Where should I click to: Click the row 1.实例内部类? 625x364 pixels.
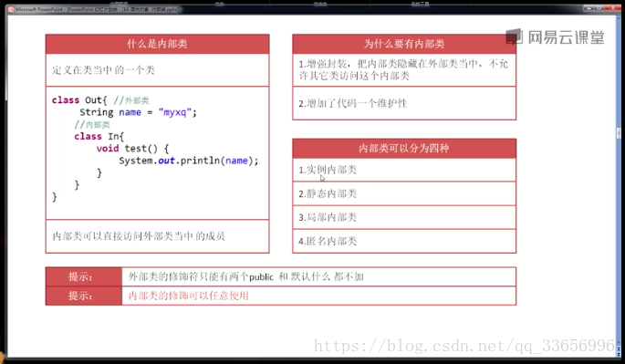pyautogui.click(x=404, y=170)
